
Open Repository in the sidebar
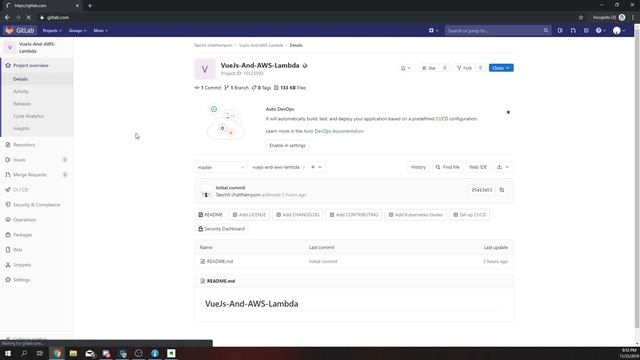(24, 145)
